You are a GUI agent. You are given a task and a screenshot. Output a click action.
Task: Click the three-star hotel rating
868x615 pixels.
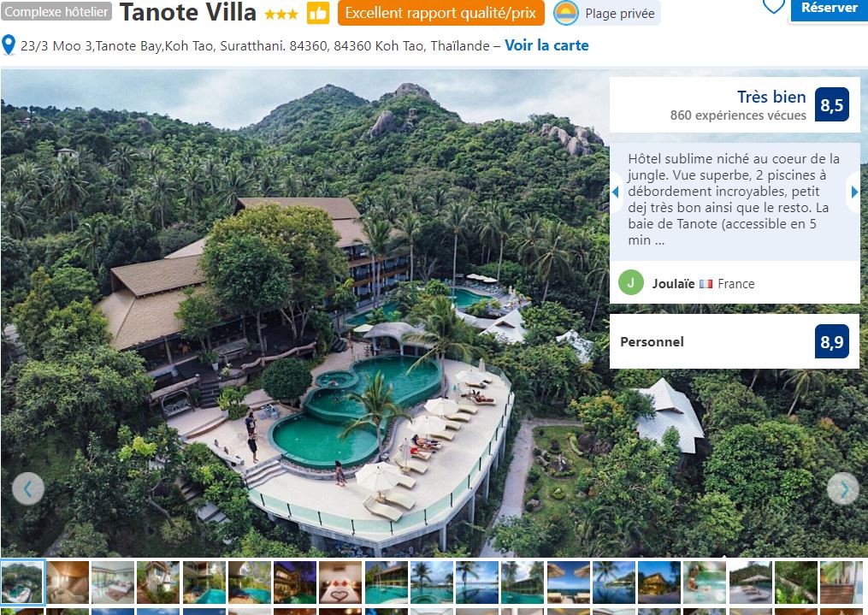[x=281, y=15]
